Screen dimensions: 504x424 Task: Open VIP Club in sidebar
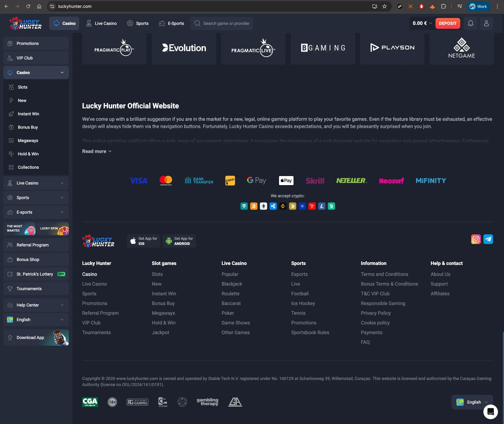(36, 58)
